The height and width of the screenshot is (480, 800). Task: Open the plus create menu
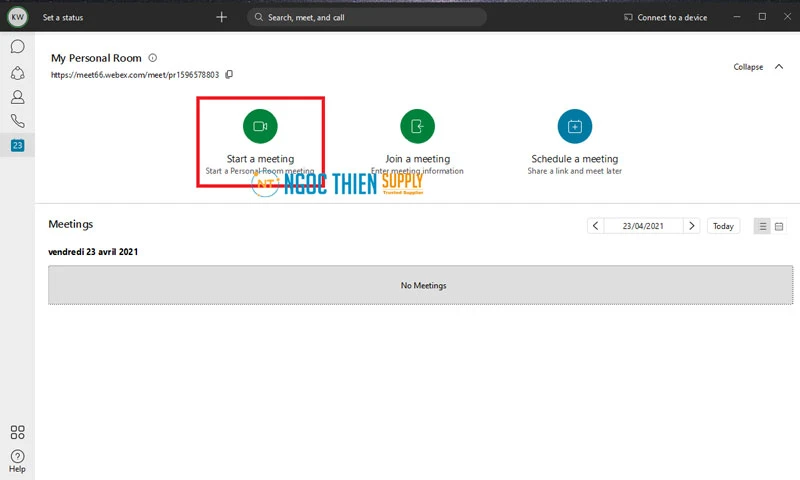point(221,17)
